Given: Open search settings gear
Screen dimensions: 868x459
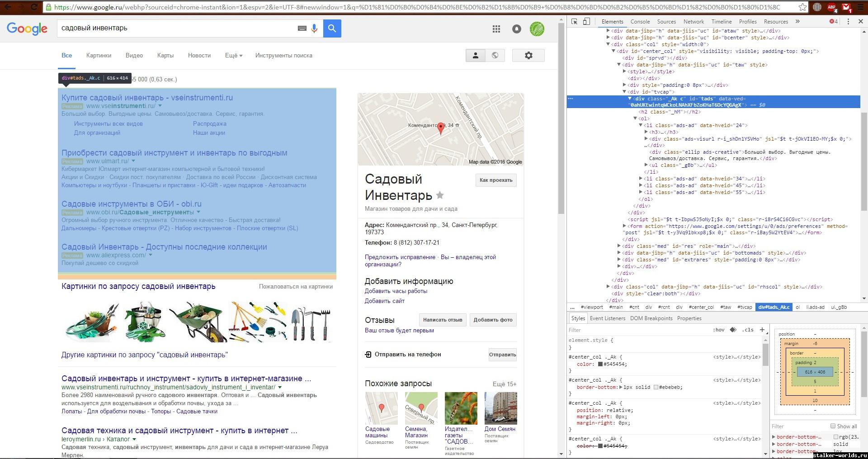Looking at the screenshot, I should (528, 55).
